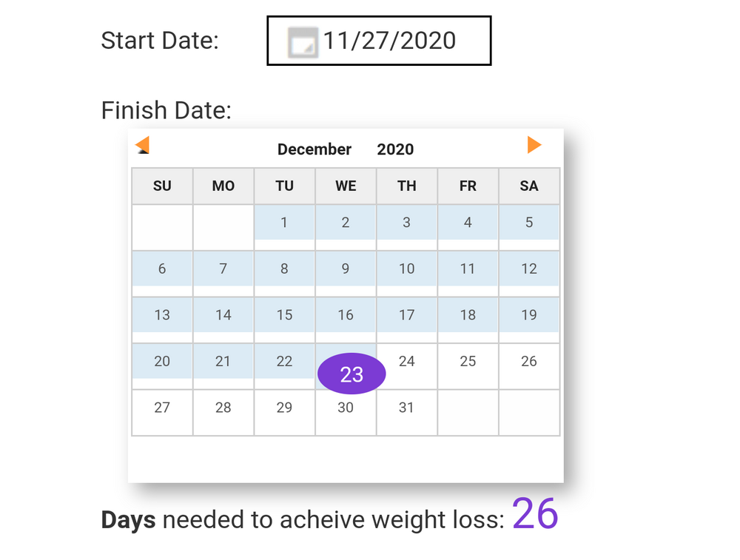Go to next month with right arrow

(x=534, y=145)
